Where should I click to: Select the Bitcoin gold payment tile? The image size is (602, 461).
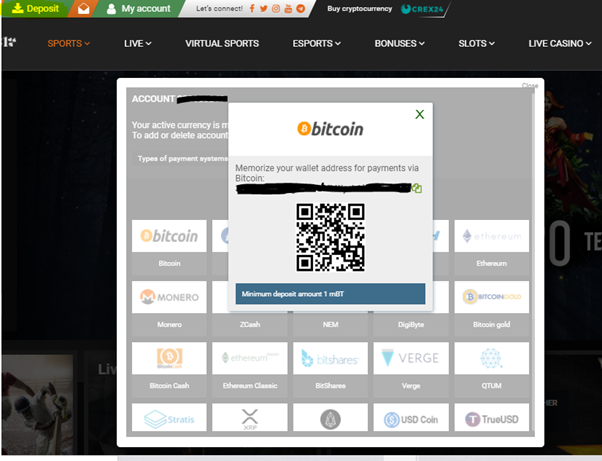tap(491, 308)
